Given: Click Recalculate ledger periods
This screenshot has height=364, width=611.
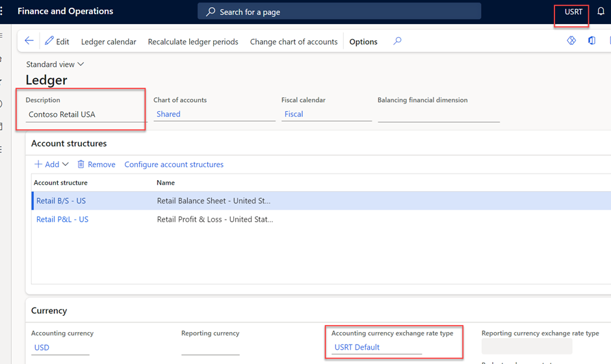Looking at the screenshot, I should pos(193,42).
